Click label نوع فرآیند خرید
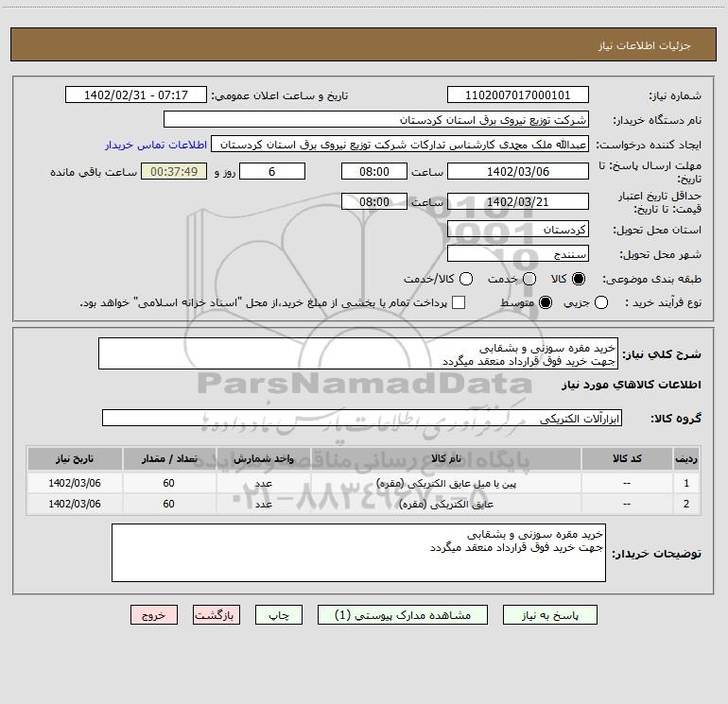This screenshot has width=728, height=704. [x=663, y=302]
